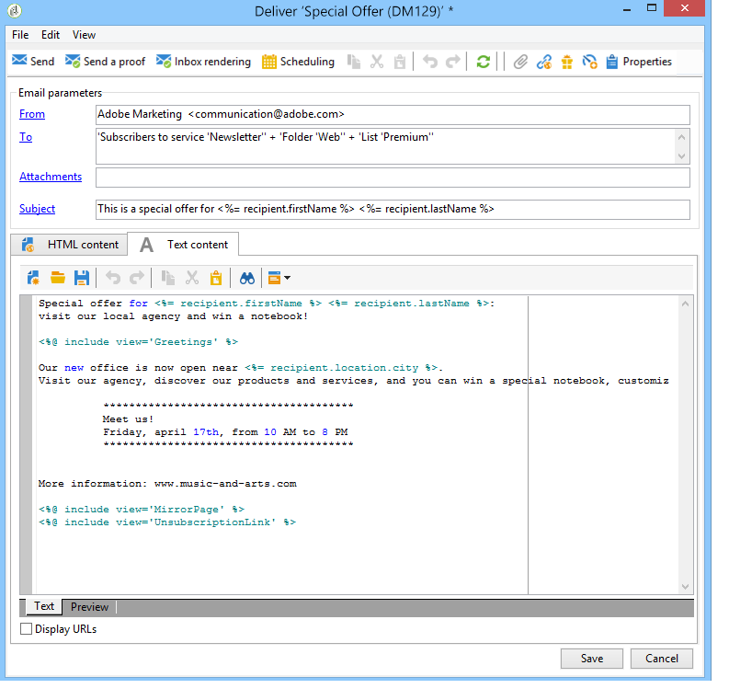Click in the Subject input field
The height and width of the screenshot is (700, 729).
[x=392, y=209]
